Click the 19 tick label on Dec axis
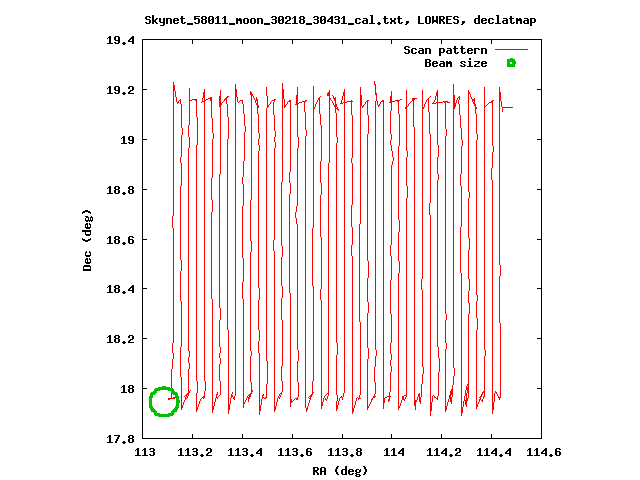Viewport: 640px width, 480px height. [x=127, y=140]
